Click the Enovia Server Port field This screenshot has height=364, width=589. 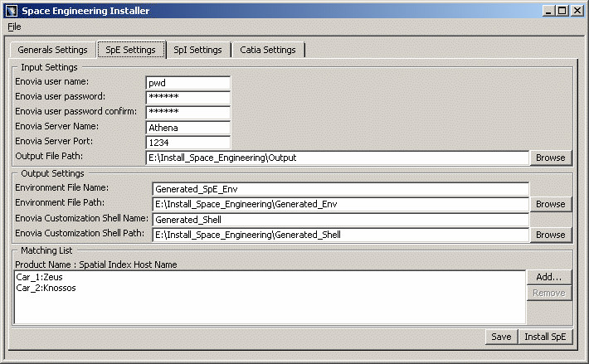pos(187,143)
